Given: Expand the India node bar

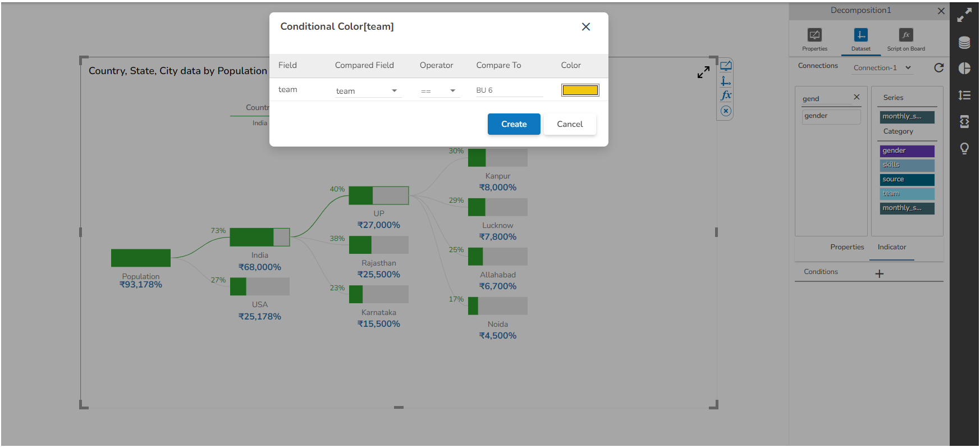Looking at the screenshot, I should pos(260,237).
